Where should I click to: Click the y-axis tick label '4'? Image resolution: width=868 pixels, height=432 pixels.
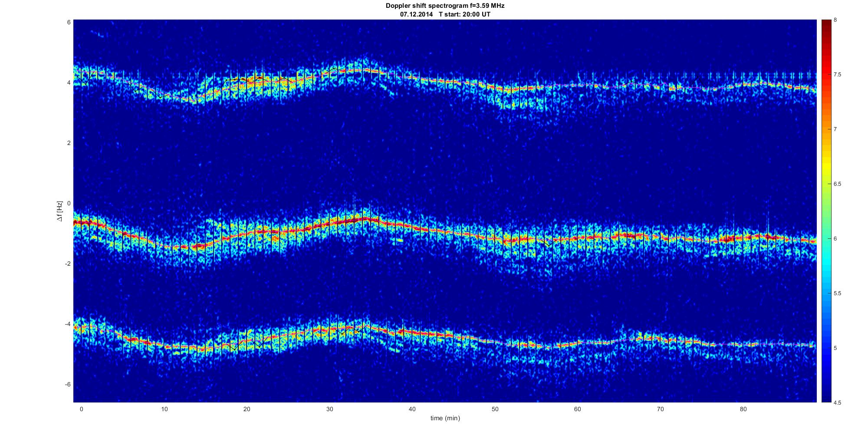(69, 82)
